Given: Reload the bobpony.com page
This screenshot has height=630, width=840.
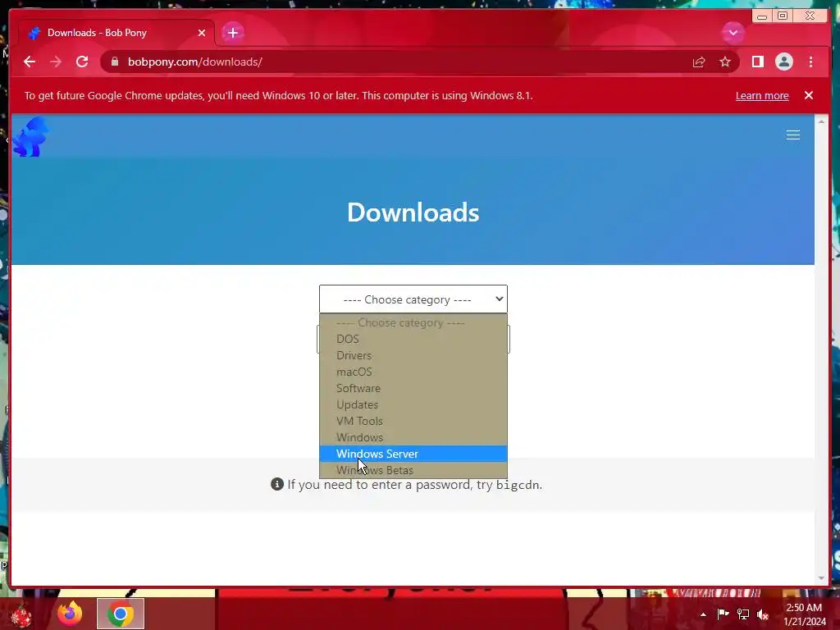Looking at the screenshot, I should coord(82,62).
